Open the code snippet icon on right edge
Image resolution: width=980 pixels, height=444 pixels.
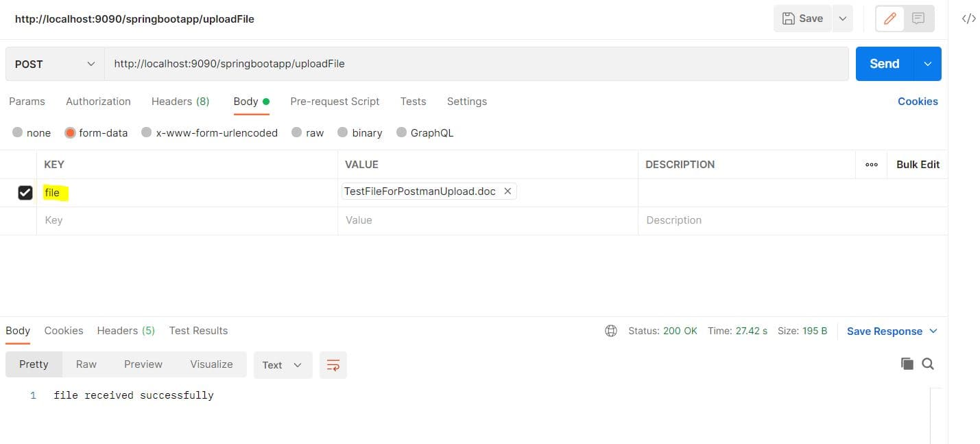(x=968, y=19)
